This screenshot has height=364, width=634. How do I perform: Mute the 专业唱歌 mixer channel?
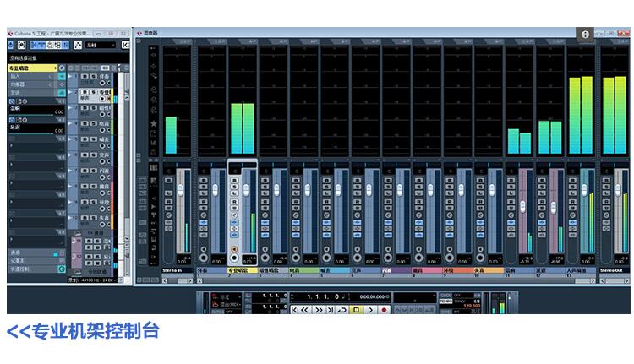point(234,181)
